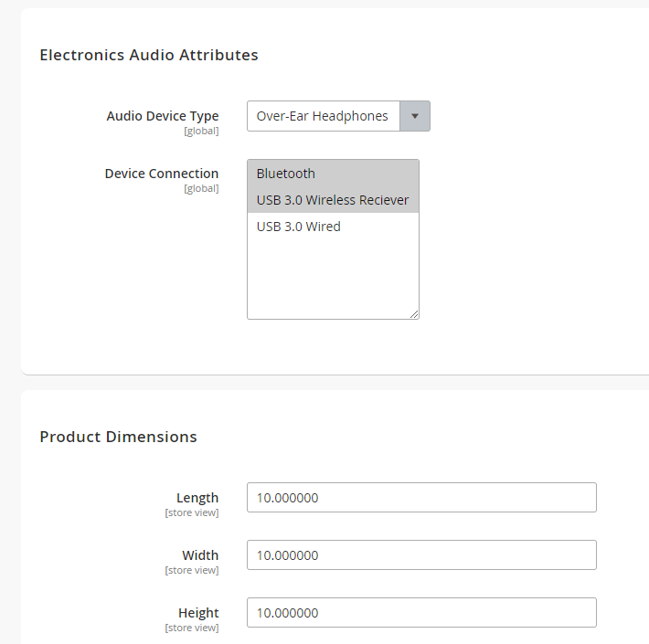Image resolution: width=649 pixels, height=644 pixels.
Task: Click the Device Connection list resize handle
Action: point(414,315)
